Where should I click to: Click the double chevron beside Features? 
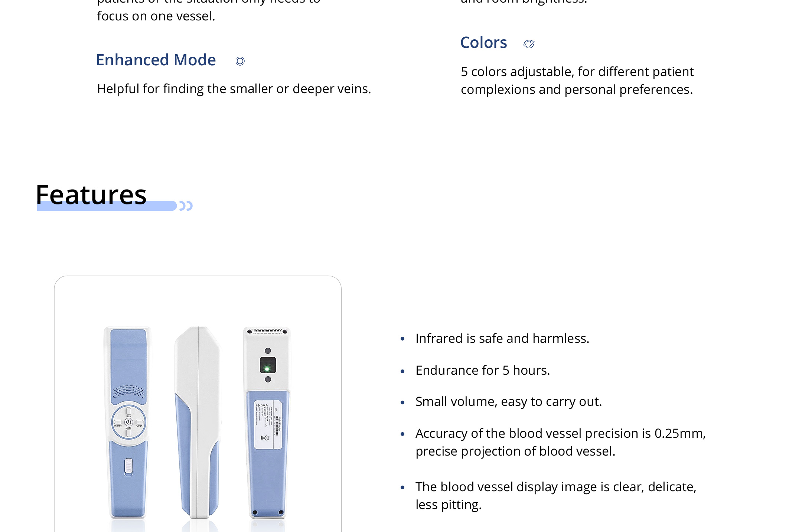[x=186, y=206]
